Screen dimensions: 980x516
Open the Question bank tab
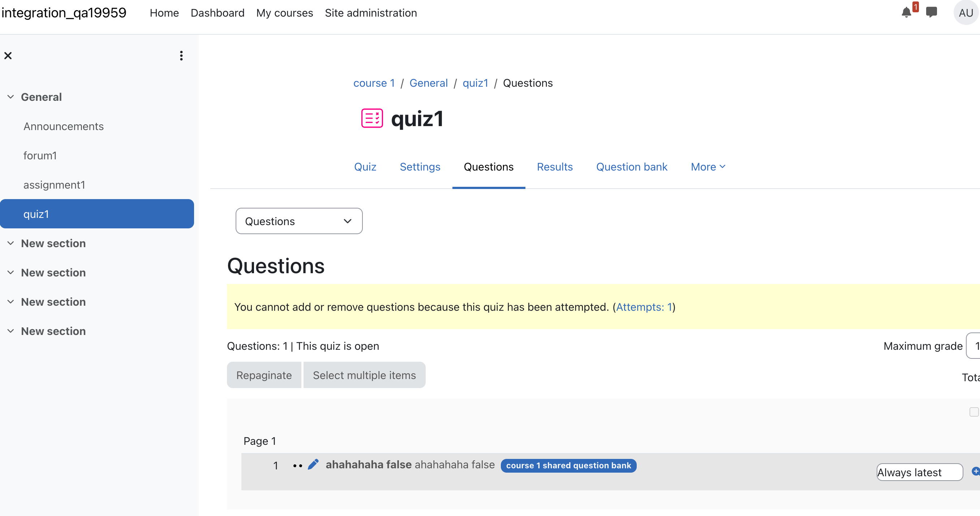pyautogui.click(x=631, y=167)
